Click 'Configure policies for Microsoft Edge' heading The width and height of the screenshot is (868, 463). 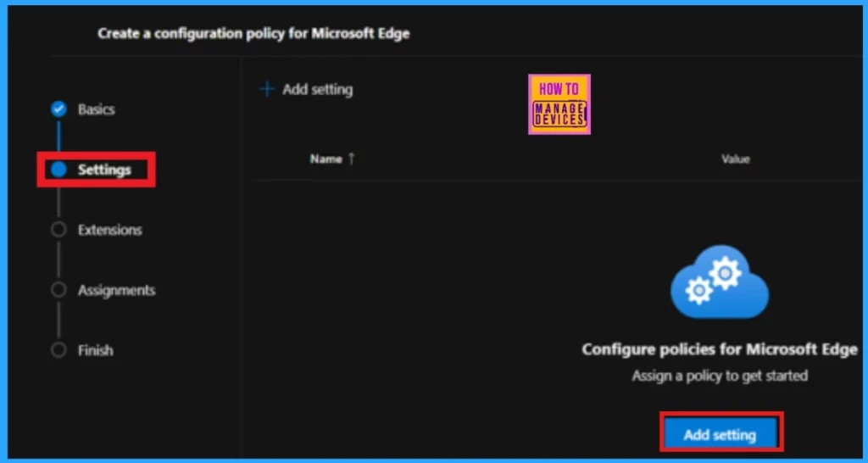pos(720,349)
